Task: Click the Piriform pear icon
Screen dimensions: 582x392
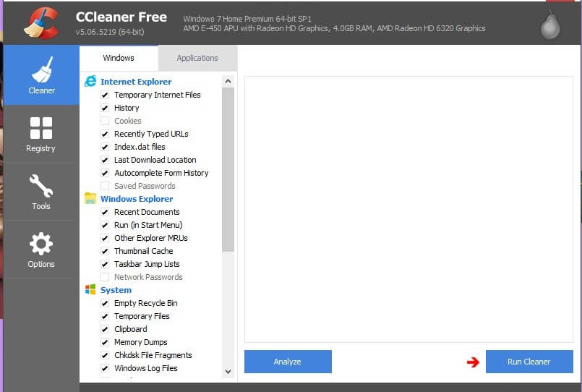Action: tap(550, 25)
